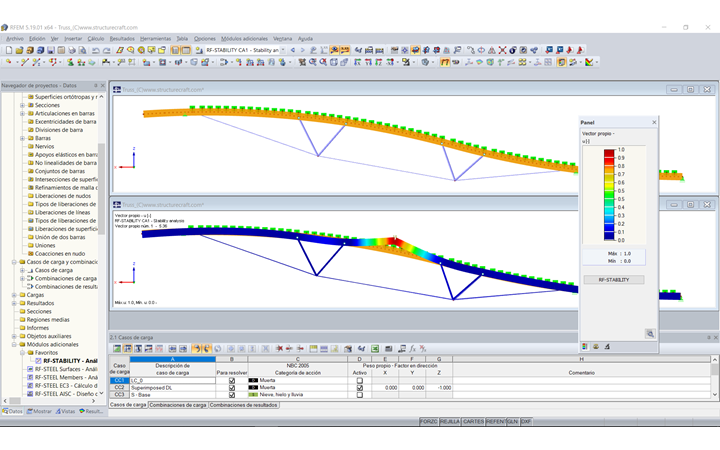Screen dimensions: 720x450
Task: Expand the Secciones tree node under model data
Action: [x=22, y=105]
